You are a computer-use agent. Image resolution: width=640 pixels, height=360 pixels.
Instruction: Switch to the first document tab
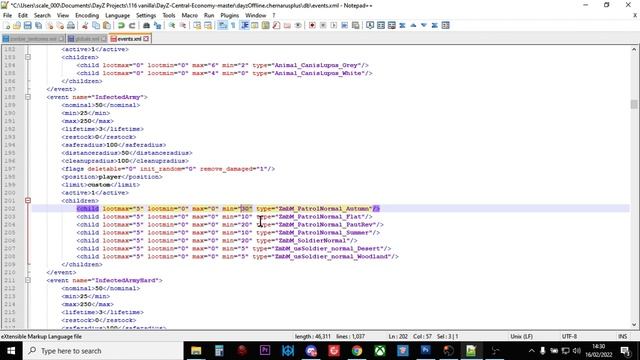click(33, 38)
